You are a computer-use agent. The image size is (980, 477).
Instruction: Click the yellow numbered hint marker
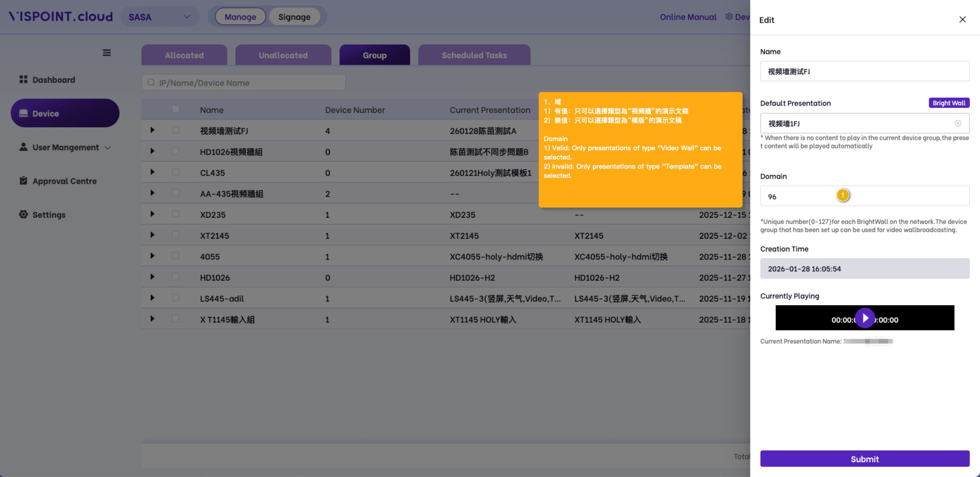point(843,195)
